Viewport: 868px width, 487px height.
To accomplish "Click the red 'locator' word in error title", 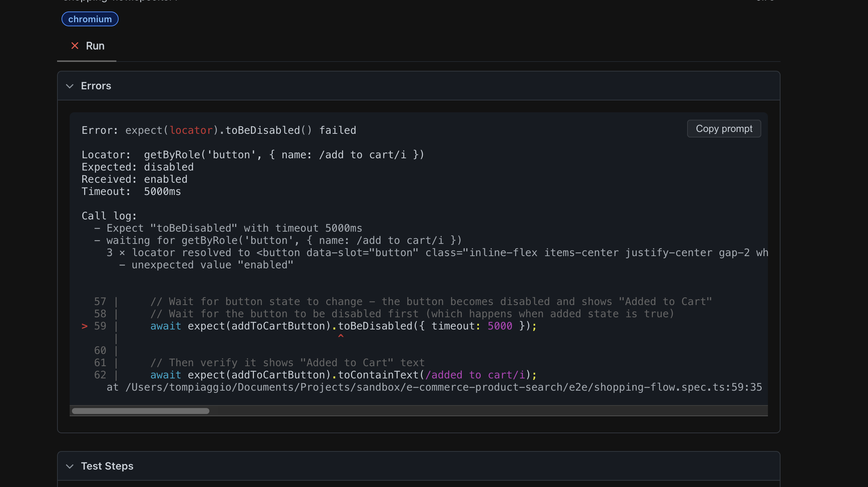I will click(x=191, y=130).
